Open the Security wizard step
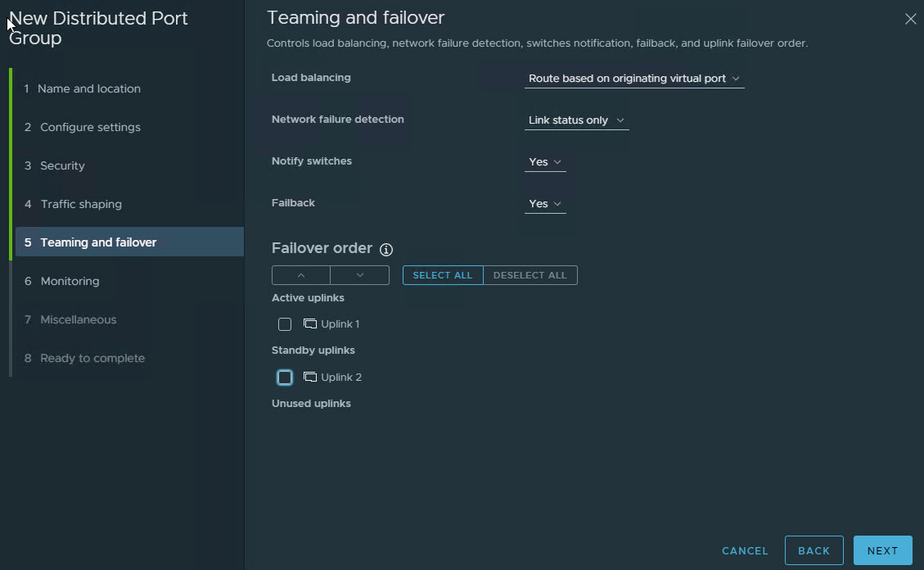The image size is (924, 570). coord(62,165)
